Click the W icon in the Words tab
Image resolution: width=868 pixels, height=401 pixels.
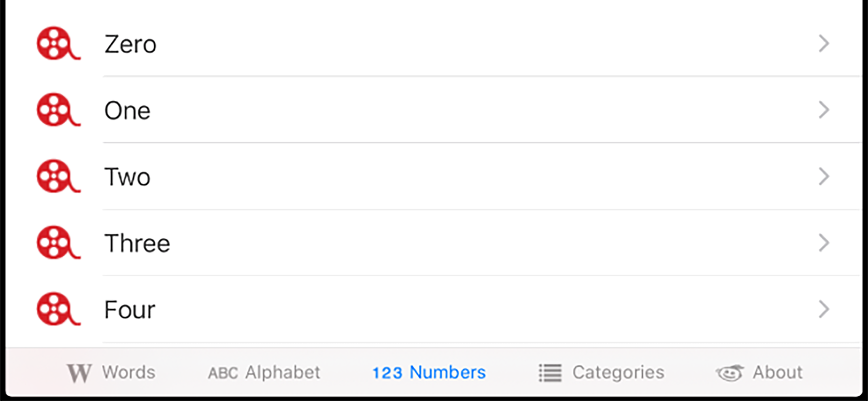[x=80, y=373]
